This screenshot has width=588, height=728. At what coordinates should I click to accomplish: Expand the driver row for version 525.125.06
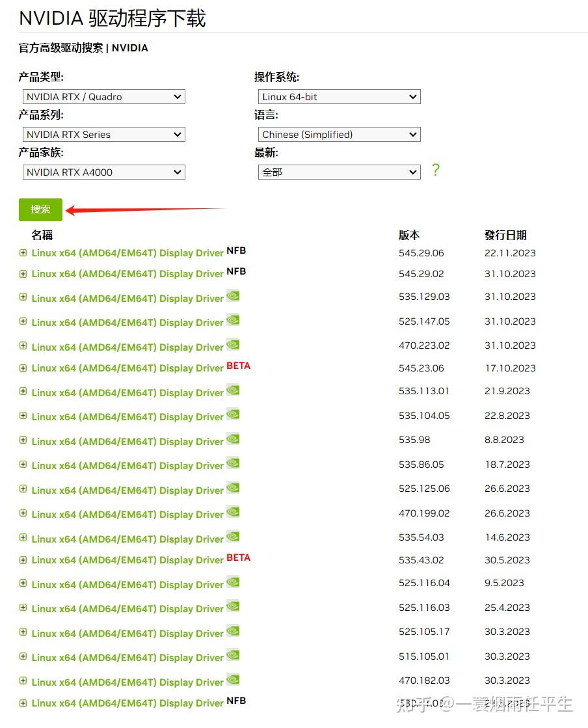tap(23, 489)
